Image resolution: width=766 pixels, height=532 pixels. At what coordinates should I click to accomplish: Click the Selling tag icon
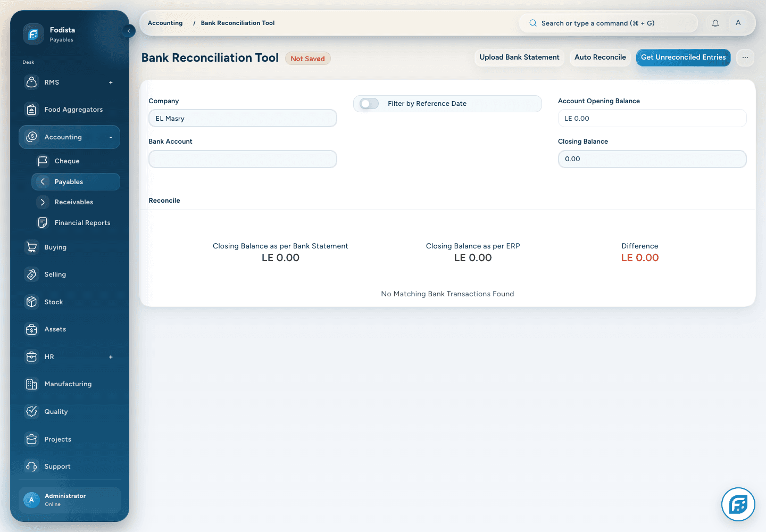coord(32,275)
